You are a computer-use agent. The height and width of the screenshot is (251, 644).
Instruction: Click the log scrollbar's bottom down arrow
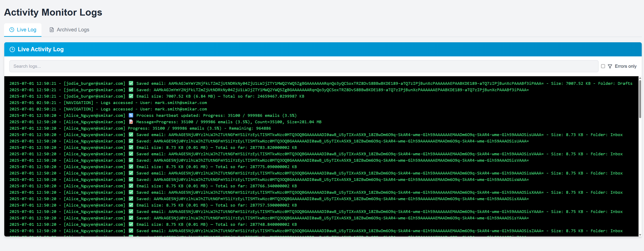pos(640,235)
